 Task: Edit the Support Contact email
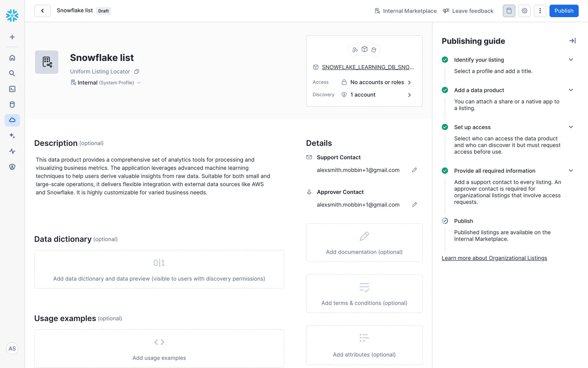(x=414, y=170)
